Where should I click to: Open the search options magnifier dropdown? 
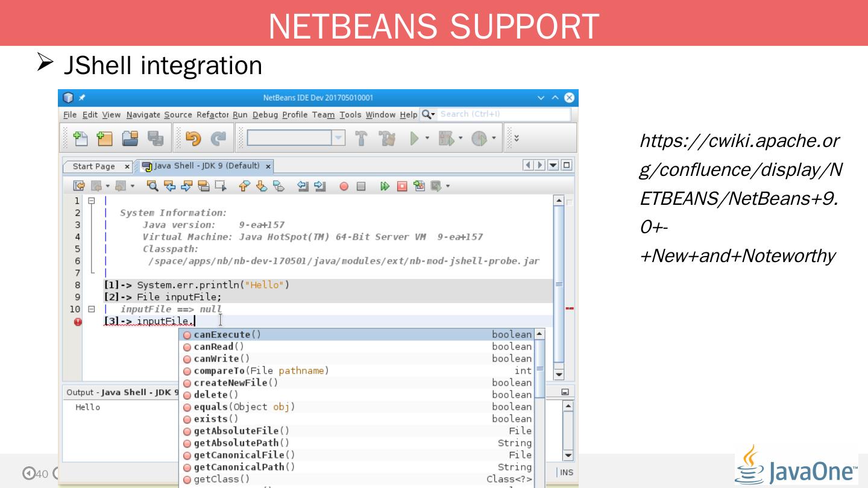(428, 114)
